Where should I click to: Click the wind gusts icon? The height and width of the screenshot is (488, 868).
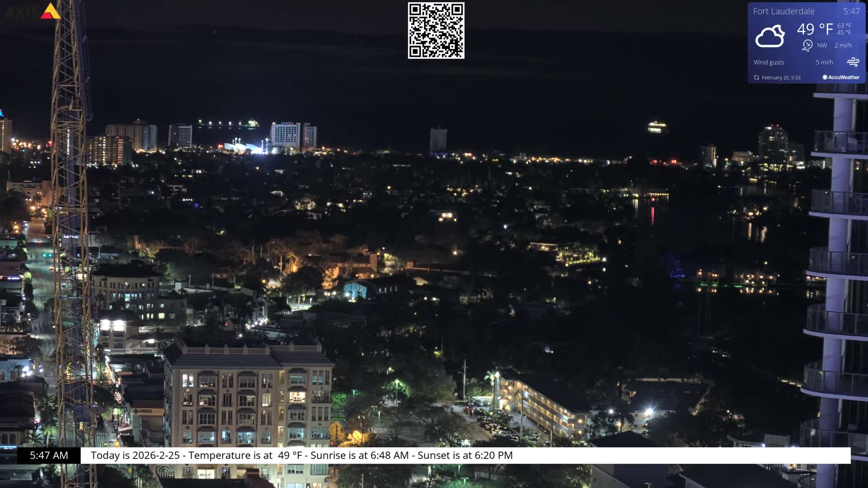click(x=853, y=62)
